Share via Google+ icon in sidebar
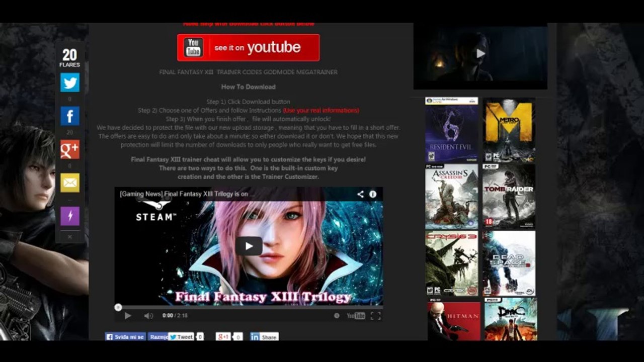 [70, 149]
